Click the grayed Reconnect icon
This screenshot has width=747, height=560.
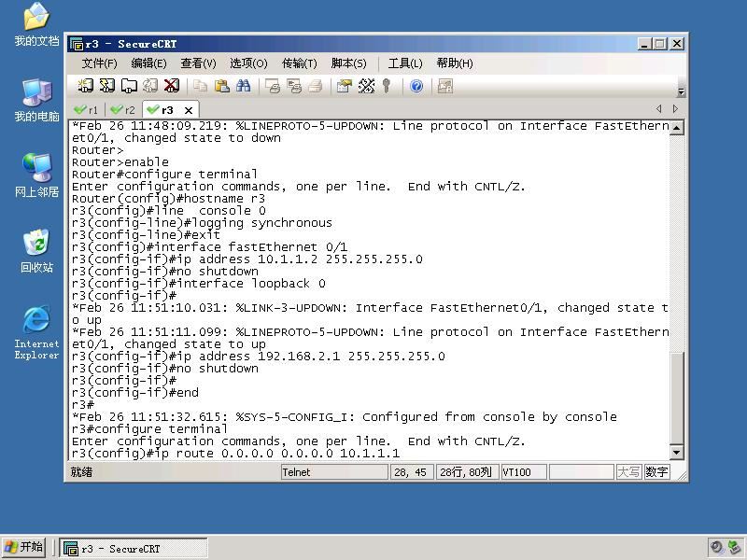150,86
